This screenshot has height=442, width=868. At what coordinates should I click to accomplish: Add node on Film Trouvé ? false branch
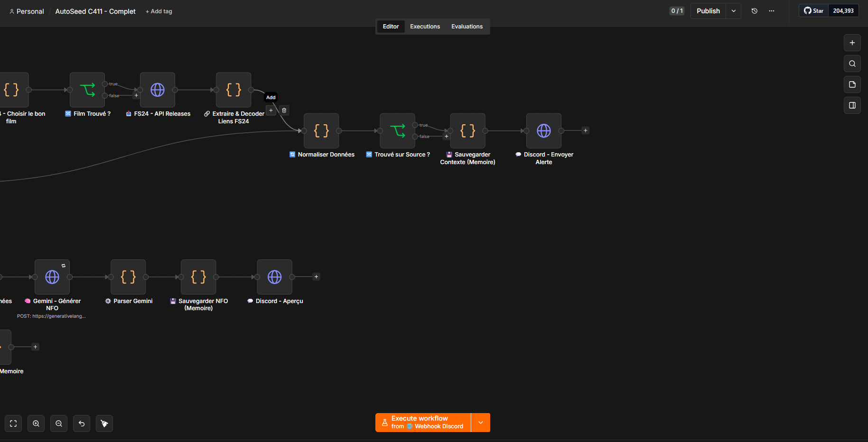point(136,95)
